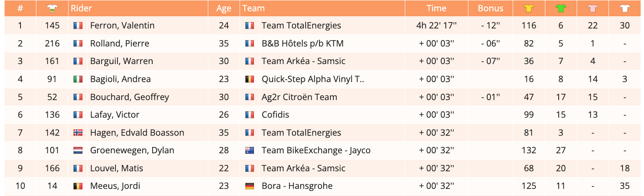
Task: Click the bib number jersey icon header
Action: pyautogui.click(x=52, y=8)
